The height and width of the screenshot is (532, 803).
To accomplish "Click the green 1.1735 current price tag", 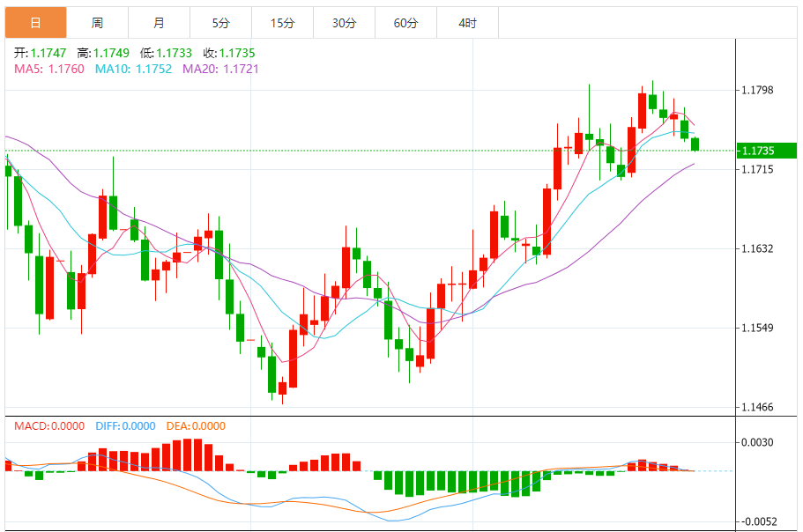I will pyautogui.click(x=769, y=151).
